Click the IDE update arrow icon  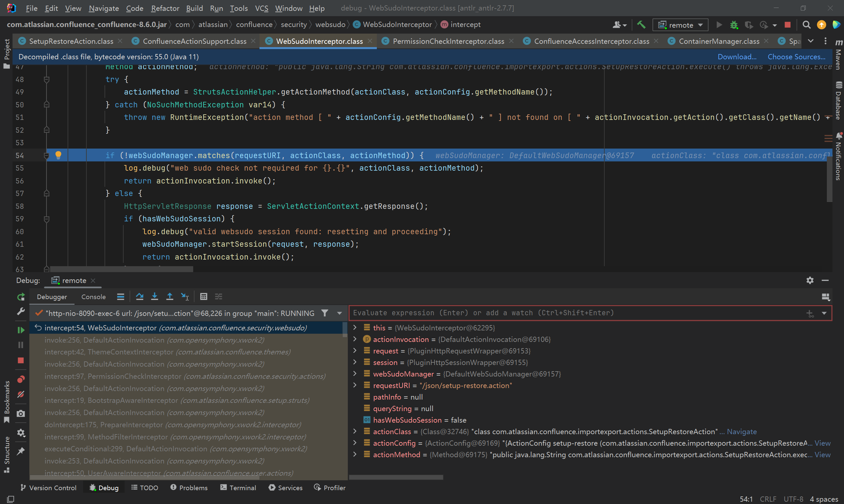pos(822,25)
